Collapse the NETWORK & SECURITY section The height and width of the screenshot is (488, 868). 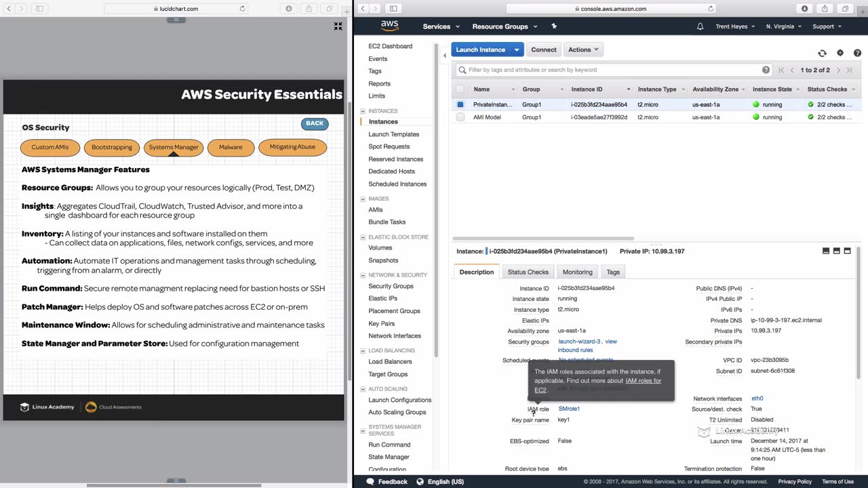[363, 275]
